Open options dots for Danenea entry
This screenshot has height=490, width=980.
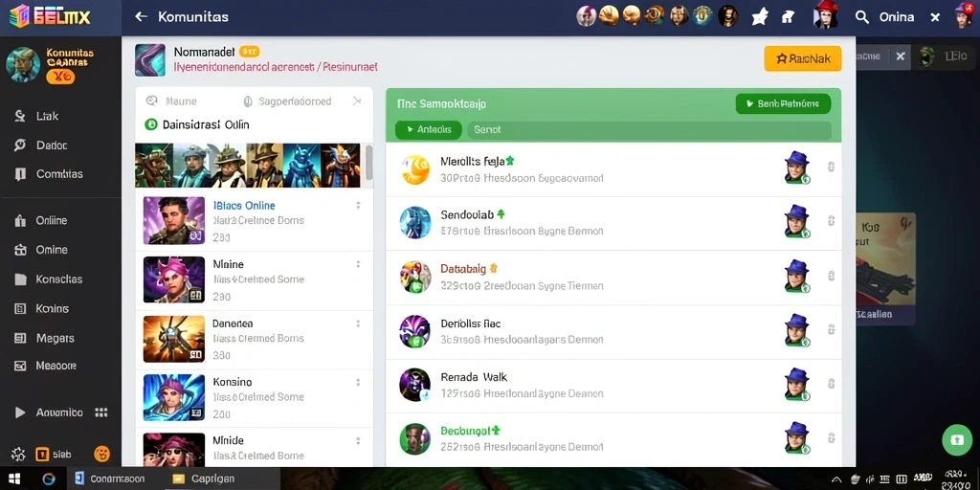(358, 323)
